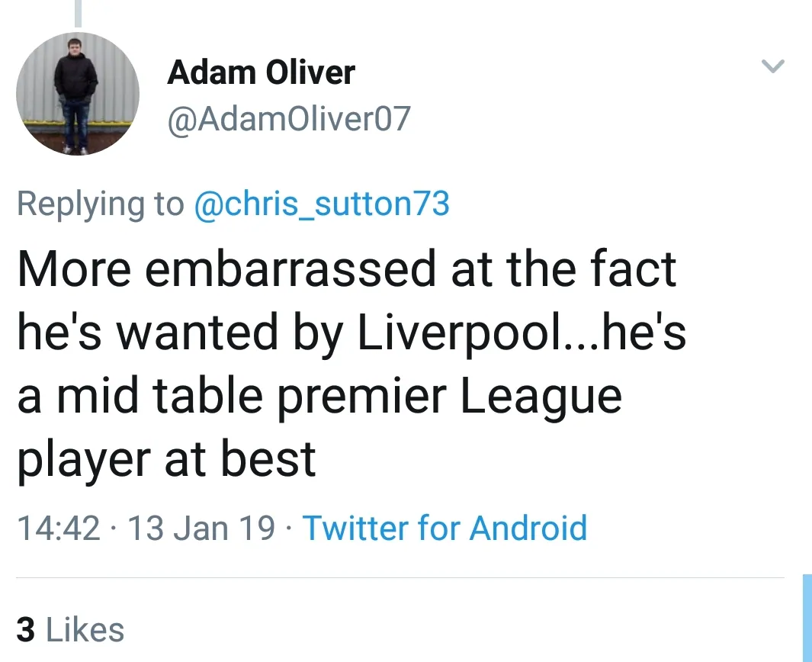This screenshot has height=662, width=812.
Task: Click the thread connector line above the avatar
Action: tap(78, 13)
